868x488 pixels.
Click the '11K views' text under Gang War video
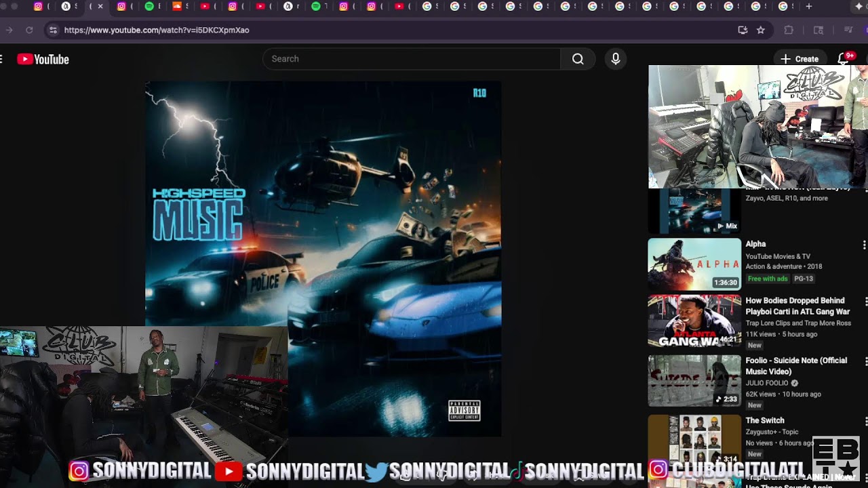(x=760, y=334)
